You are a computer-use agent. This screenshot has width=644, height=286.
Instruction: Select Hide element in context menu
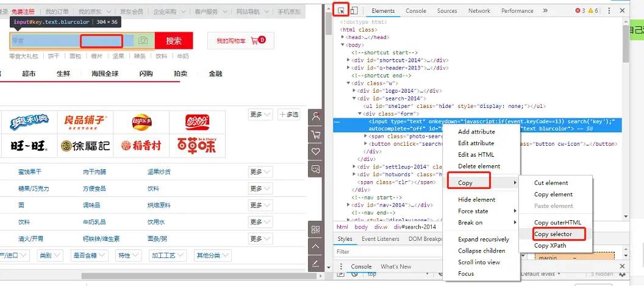click(x=476, y=199)
